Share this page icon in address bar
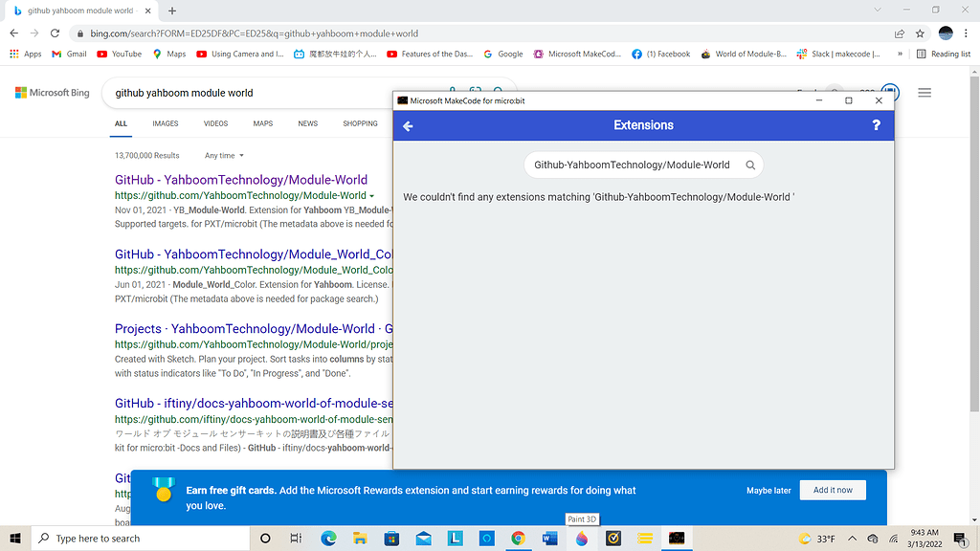The image size is (980, 551). (x=900, y=33)
